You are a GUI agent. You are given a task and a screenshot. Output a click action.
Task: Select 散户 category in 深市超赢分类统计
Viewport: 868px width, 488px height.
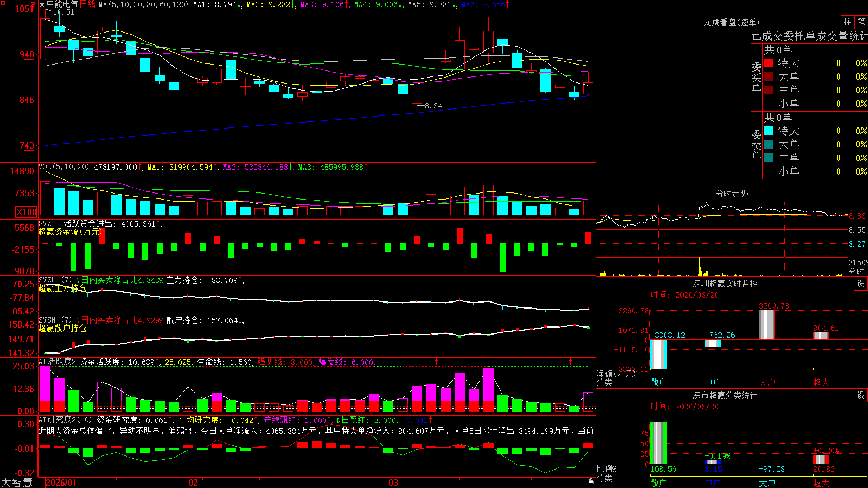coord(659,483)
